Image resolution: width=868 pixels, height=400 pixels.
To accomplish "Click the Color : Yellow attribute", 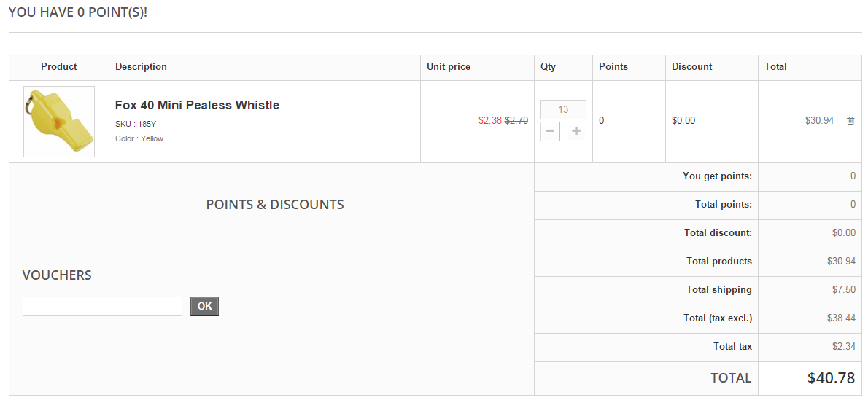I will [x=139, y=138].
